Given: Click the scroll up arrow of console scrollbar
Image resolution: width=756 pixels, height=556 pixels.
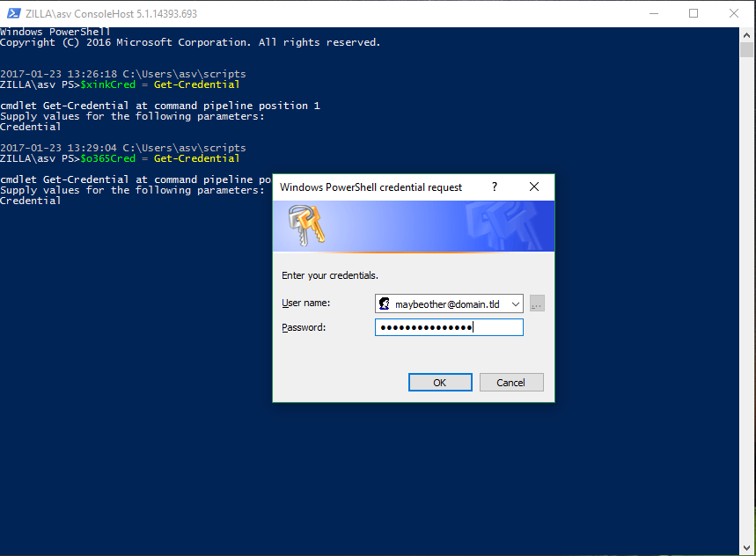Looking at the screenshot, I should click(747, 35).
